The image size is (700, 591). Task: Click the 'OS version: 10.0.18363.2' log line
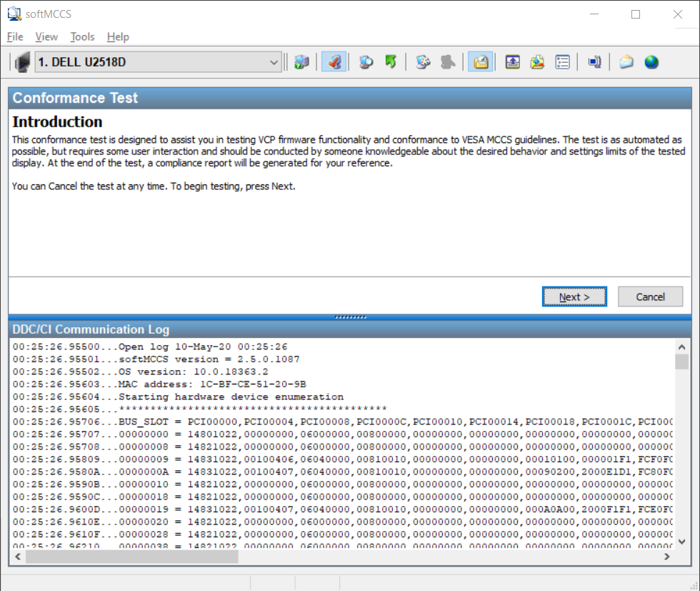point(140,372)
